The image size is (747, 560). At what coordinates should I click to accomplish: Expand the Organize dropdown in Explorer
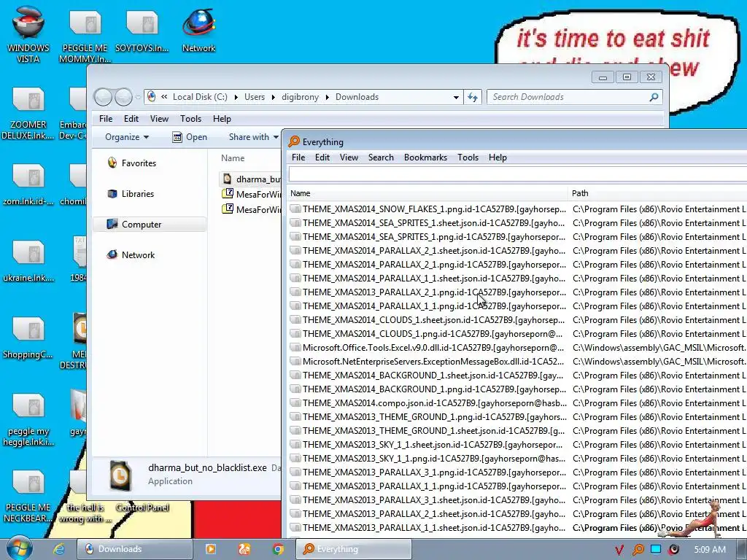click(127, 137)
